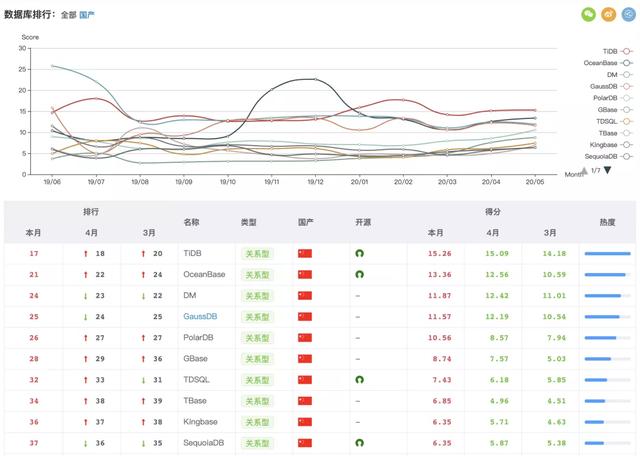Click 关系型 tag in TiDB row
The width and height of the screenshot is (640, 456).
pos(257,254)
